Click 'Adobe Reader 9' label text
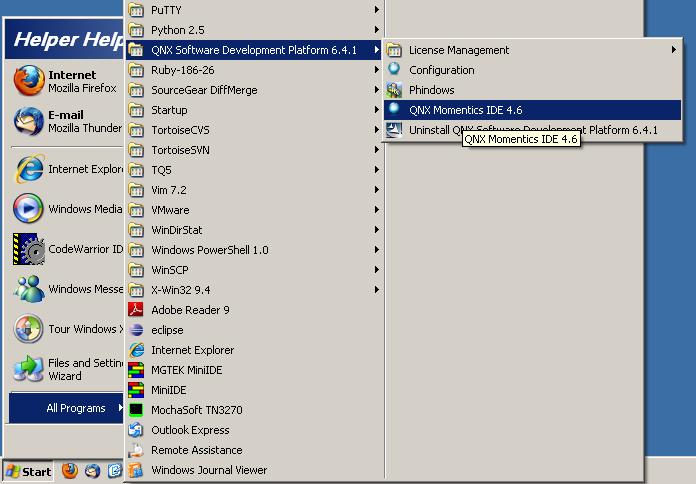 [x=190, y=310]
